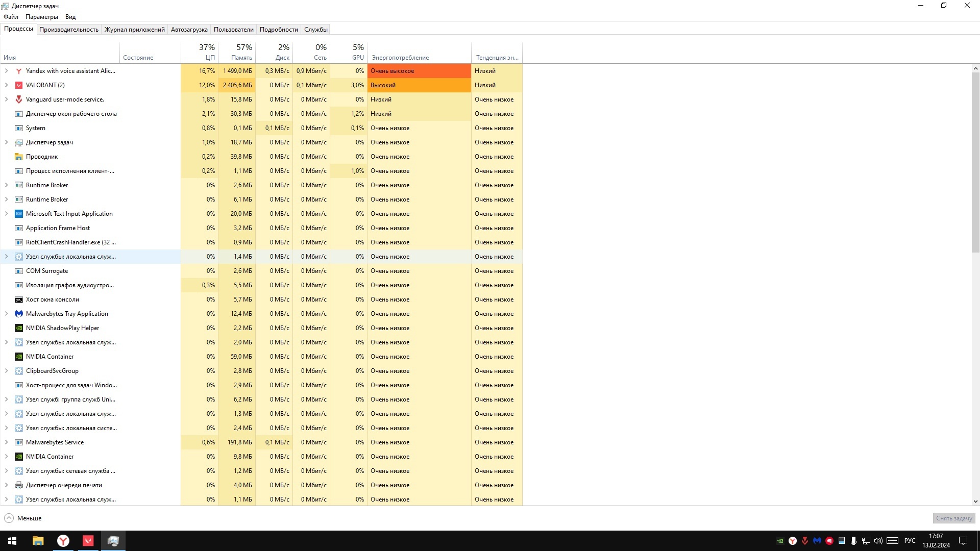Viewport: 980px width, 551px height.
Task: Click the Проводник folder icon in list
Action: pos(19,157)
